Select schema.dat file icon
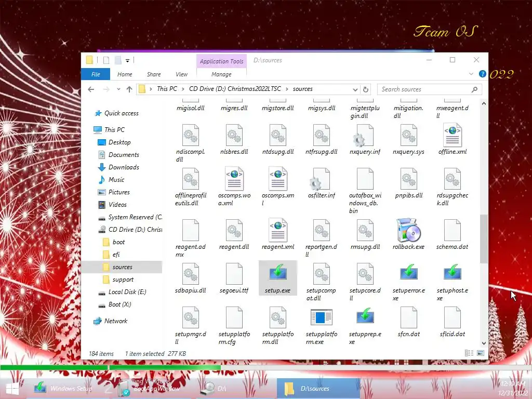This screenshot has height=399, width=532. point(453,230)
